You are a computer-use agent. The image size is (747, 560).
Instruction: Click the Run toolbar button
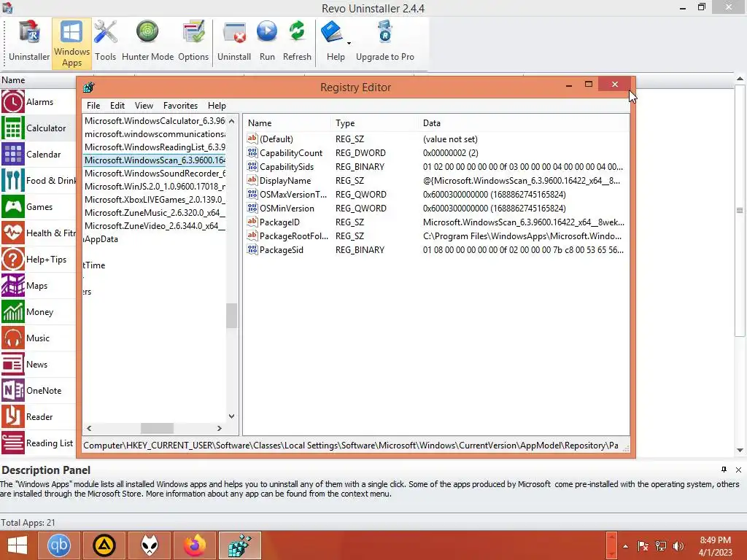pyautogui.click(x=267, y=43)
